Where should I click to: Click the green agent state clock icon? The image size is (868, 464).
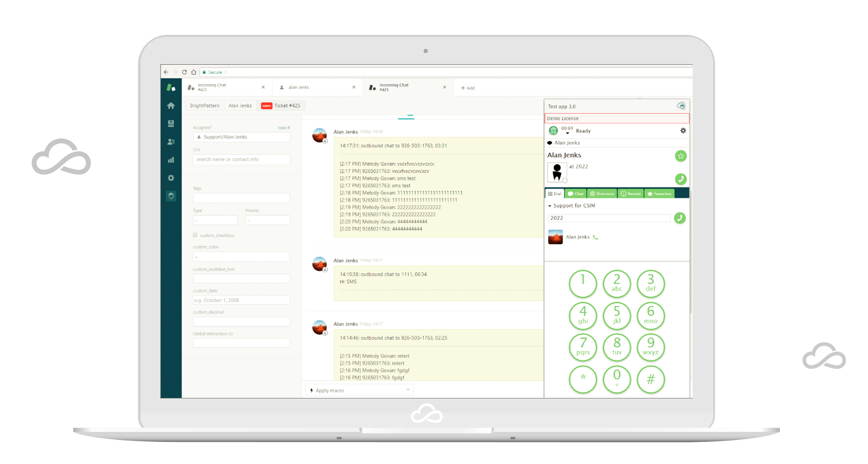point(553,131)
